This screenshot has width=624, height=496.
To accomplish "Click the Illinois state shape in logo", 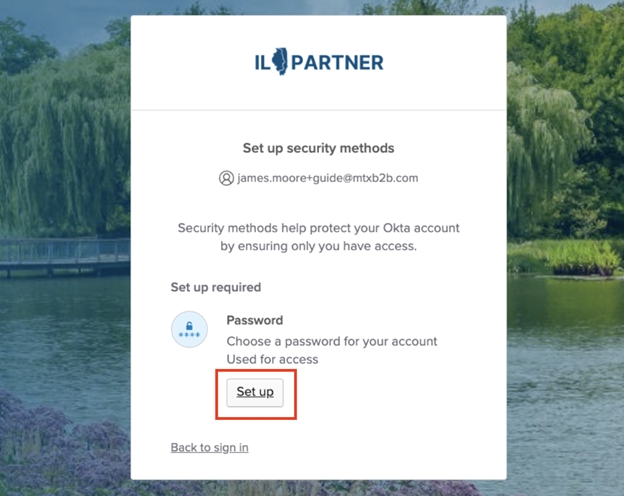I will pos(280,61).
